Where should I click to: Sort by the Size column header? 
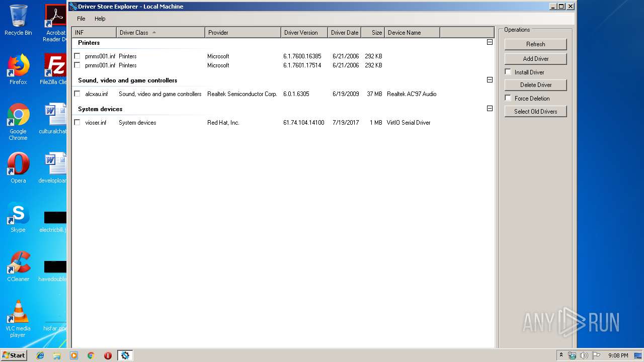coord(373,32)
